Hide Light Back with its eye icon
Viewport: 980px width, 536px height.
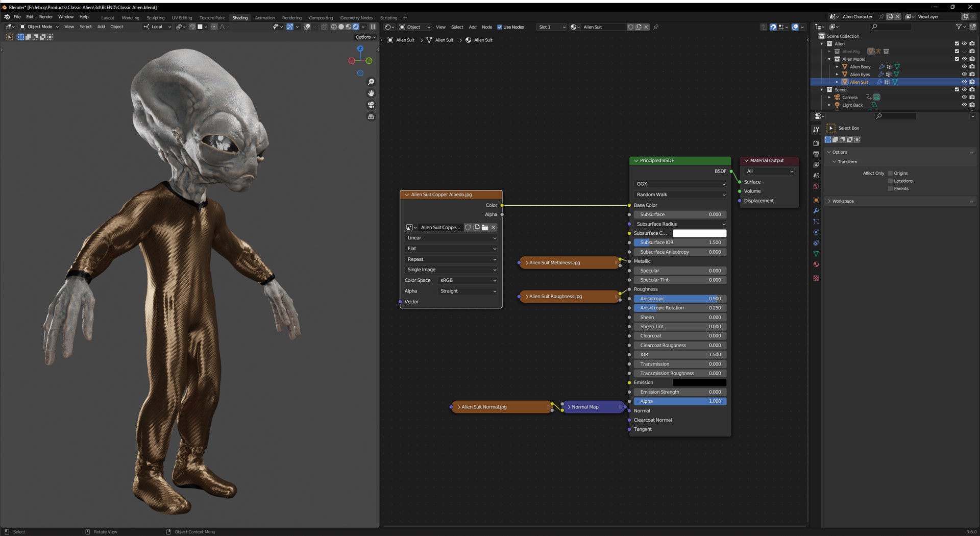964,105
